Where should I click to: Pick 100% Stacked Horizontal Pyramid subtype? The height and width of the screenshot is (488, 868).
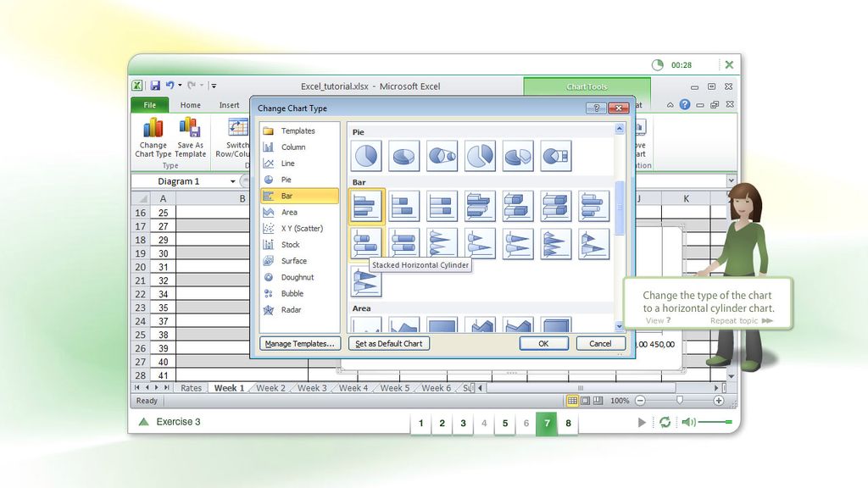[x=366, y=281]
